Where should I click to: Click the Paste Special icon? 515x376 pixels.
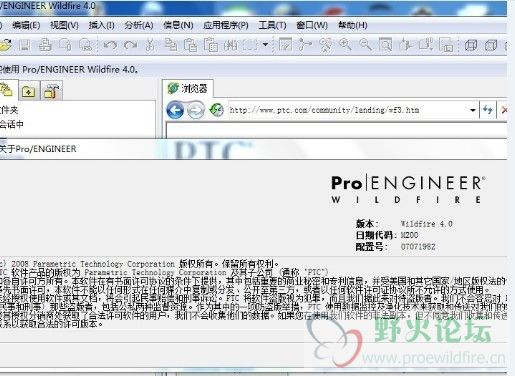211,45
